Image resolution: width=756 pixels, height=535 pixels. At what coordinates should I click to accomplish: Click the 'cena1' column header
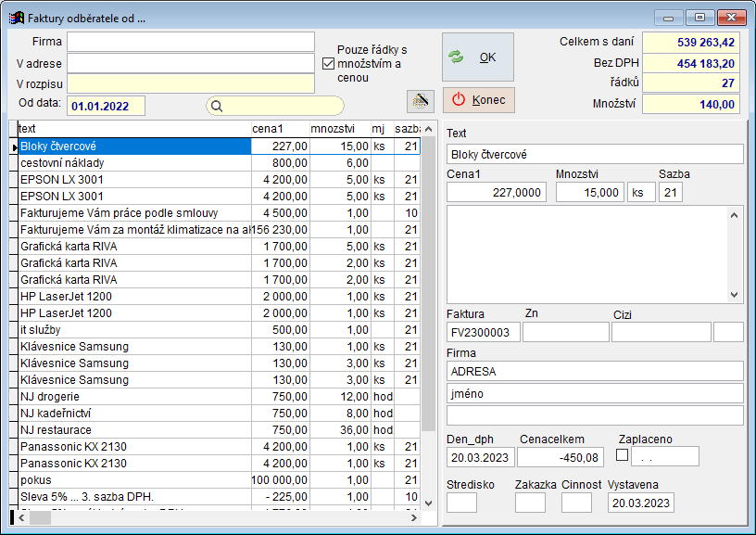[x=280, y=129]
